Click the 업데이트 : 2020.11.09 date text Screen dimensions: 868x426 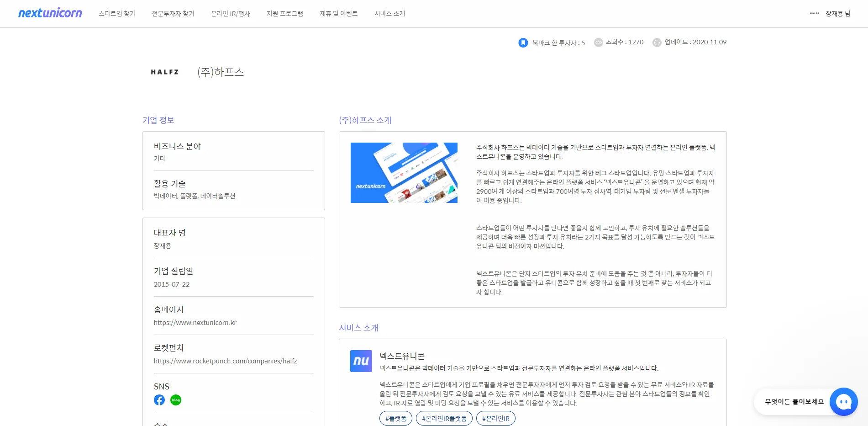695,42
